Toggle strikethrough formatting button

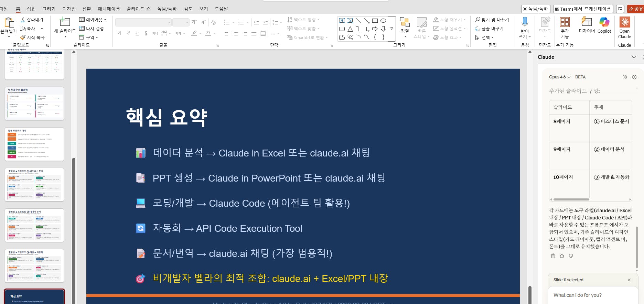pyautogui.click(x=155, y=33)
